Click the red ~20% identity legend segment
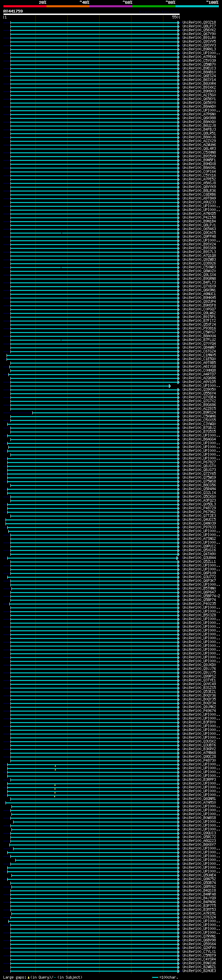 [25, 6]
